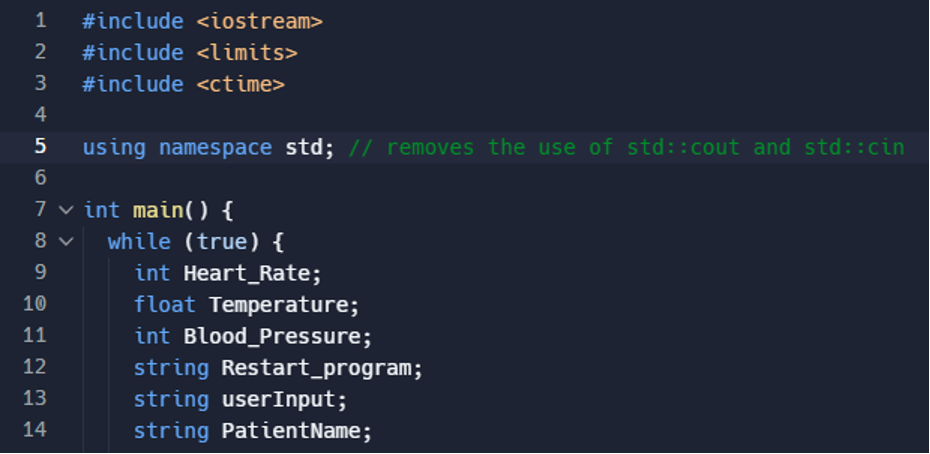
Task: Click line number 5 in the gutter
Action: point(40,147)
